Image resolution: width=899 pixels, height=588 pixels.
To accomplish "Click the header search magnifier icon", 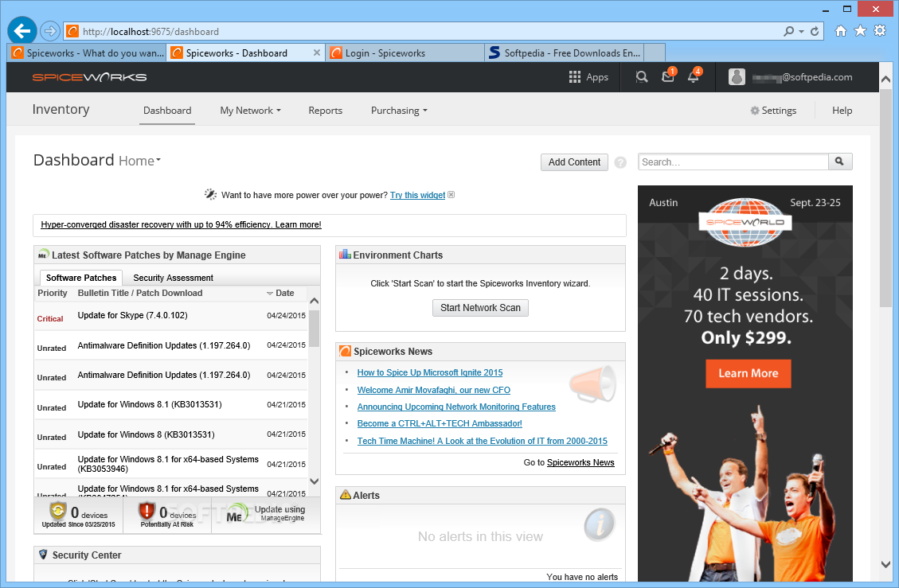I will coord(642,77).
